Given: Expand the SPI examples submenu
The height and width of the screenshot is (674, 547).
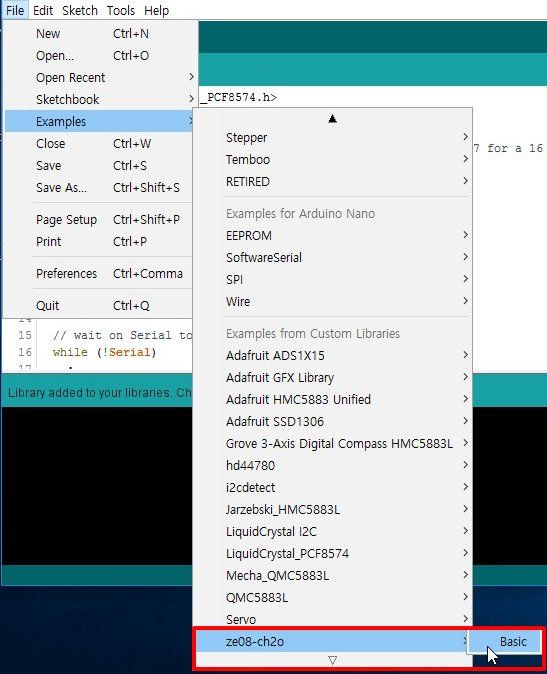Looking at the screenshot, I should click(x=333, y=279).
